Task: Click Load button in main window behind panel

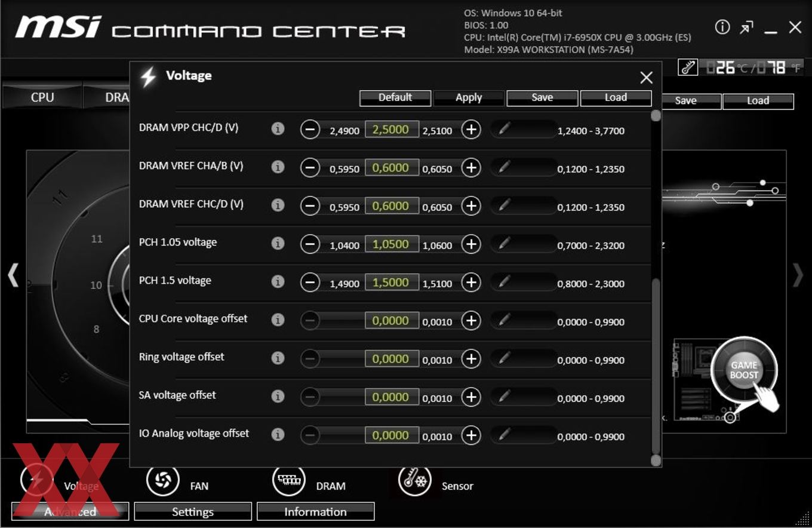Action: [758, 101]
